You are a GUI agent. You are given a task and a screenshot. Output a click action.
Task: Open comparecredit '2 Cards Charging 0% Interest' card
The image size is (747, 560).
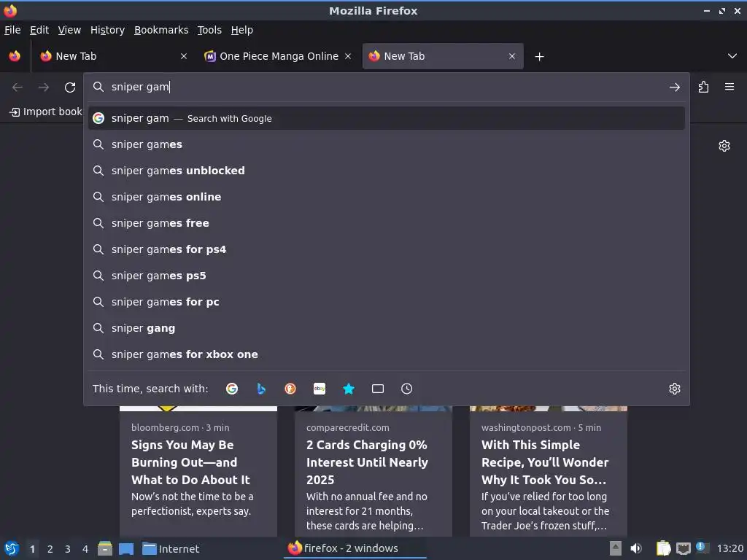373,472
